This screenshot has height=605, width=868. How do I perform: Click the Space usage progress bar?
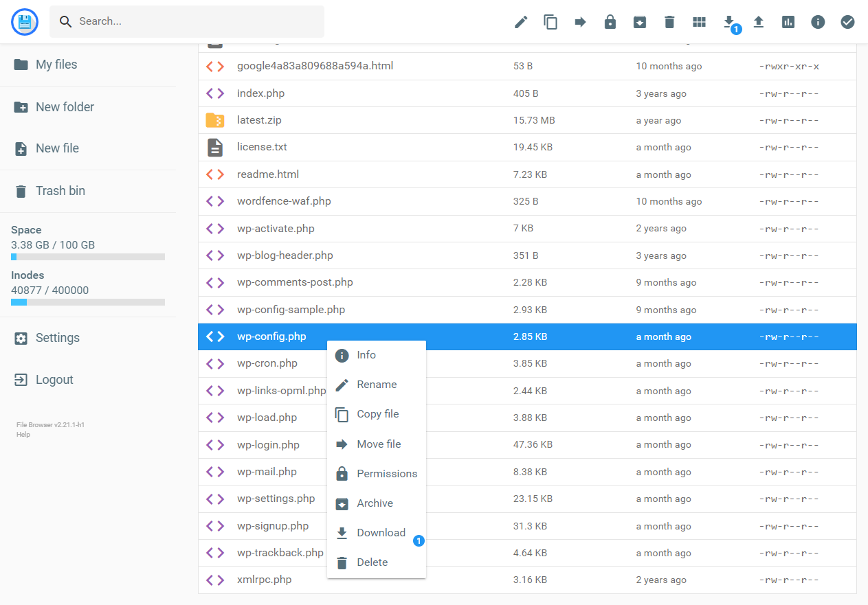(88, 257)
